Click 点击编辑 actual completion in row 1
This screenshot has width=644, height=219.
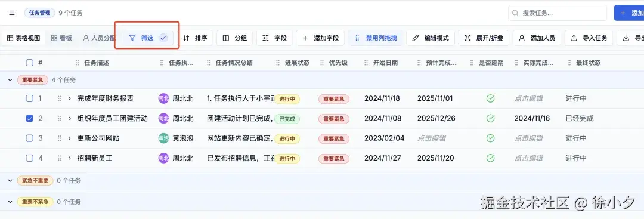click(528, 98)
